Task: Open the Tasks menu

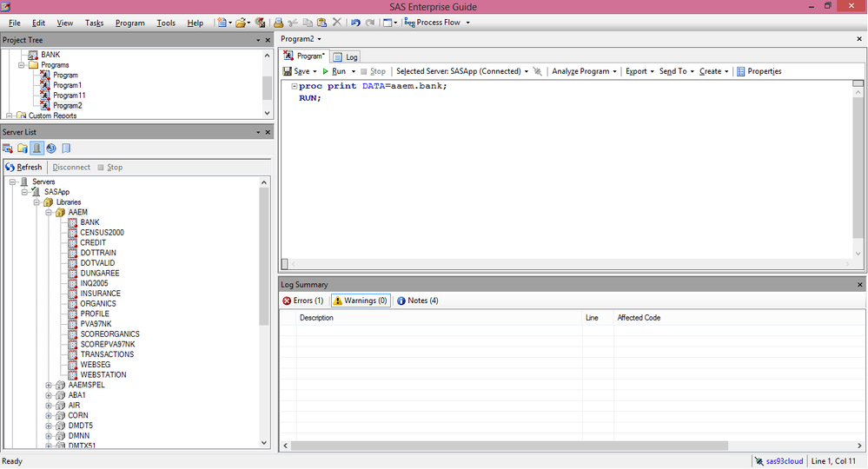Action: [x=94, y=23]
